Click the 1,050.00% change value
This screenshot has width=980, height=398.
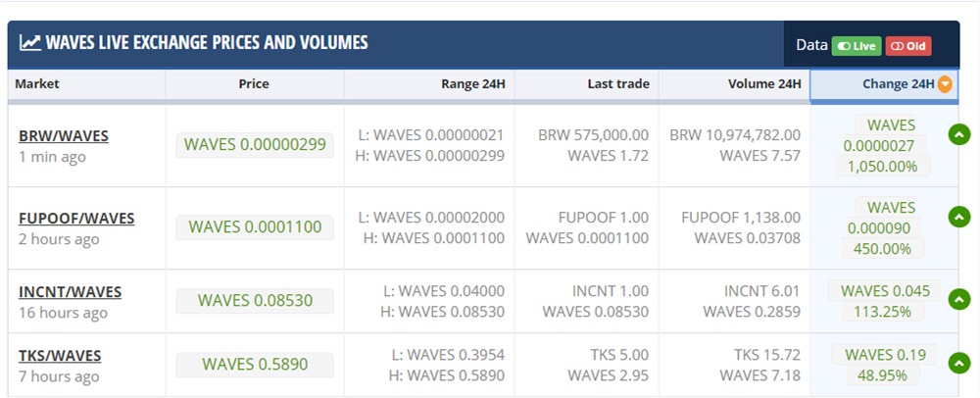pyautogui.click(x=883, y=167)
